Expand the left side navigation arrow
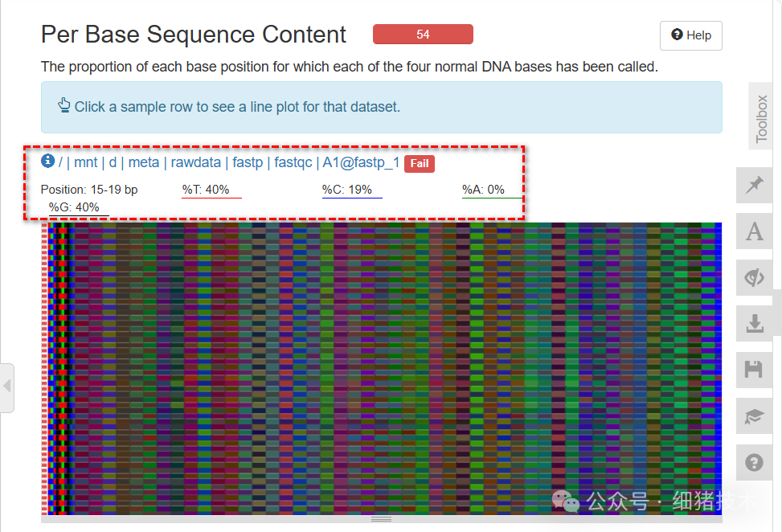Image resolution: width=782 pixels, height=532 pixels. [7, 387]
